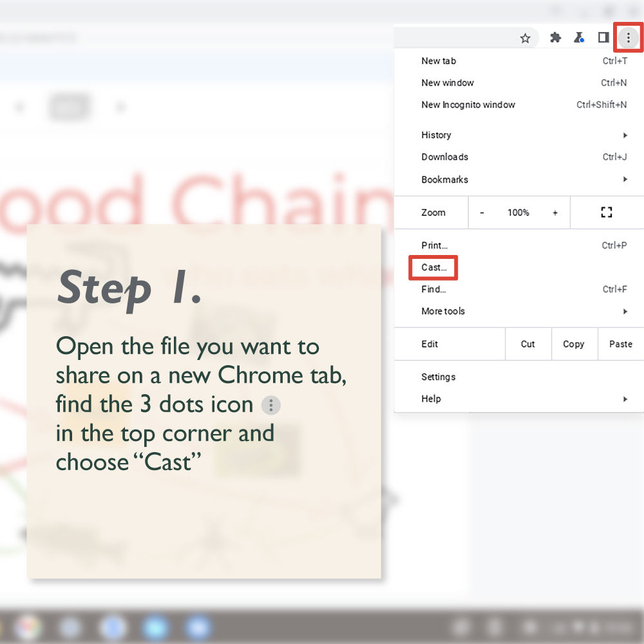Expand the Help submenu arrow
The image size is (644, 644).
[625, 399]
